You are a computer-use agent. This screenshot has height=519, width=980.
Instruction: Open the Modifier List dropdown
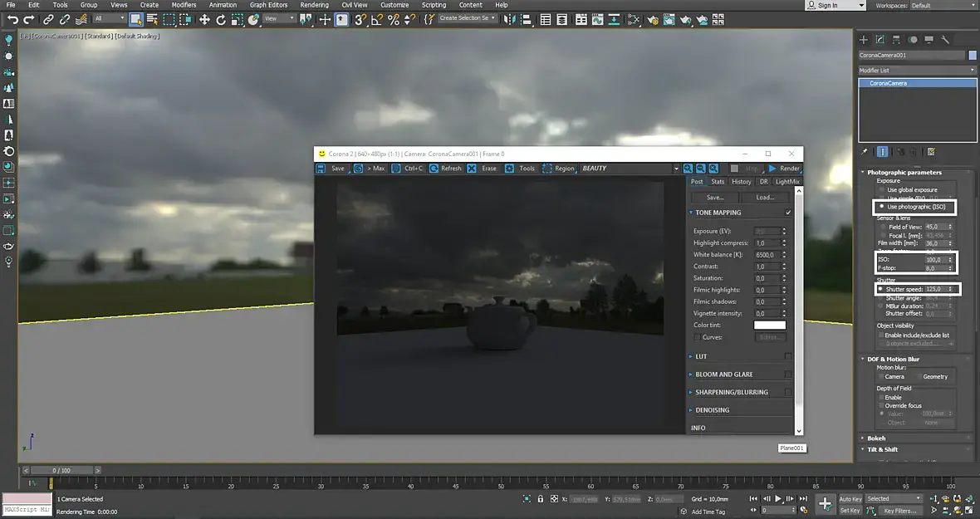(917, 71)
